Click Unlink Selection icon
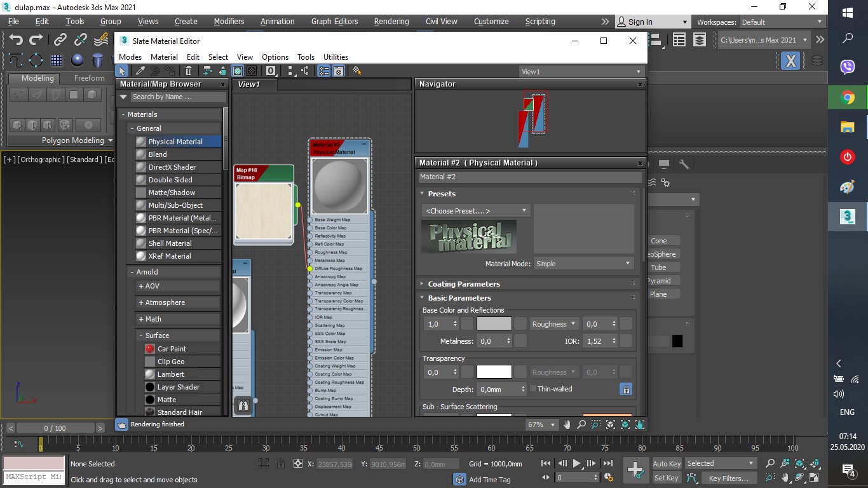868x488 pixels. (81, 40)
